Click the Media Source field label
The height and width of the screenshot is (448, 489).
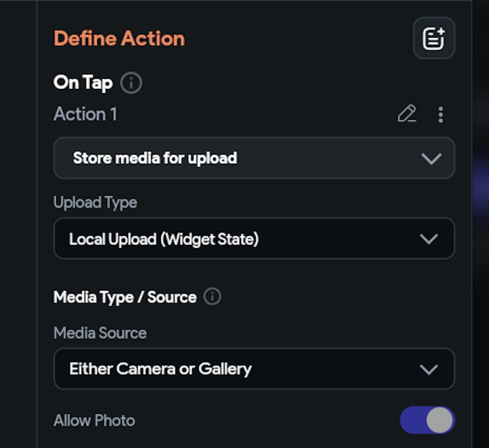pyautogui.click(x=100, y=333)
